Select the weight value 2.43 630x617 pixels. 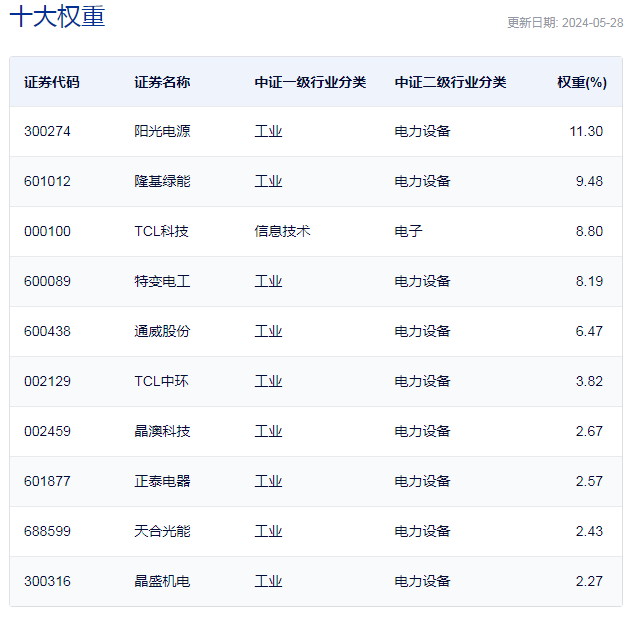pyautogui.click(x=589, y=531)
